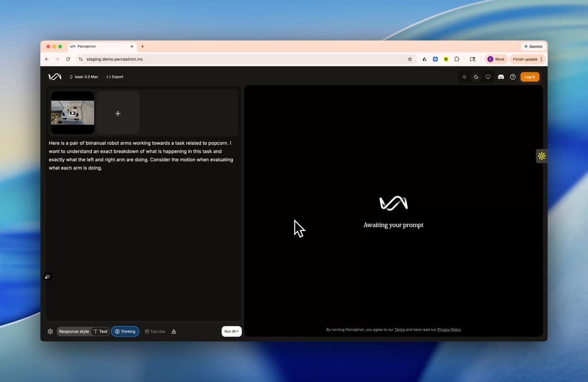Add another media file with the plus tile

click(x=118, y=113)
